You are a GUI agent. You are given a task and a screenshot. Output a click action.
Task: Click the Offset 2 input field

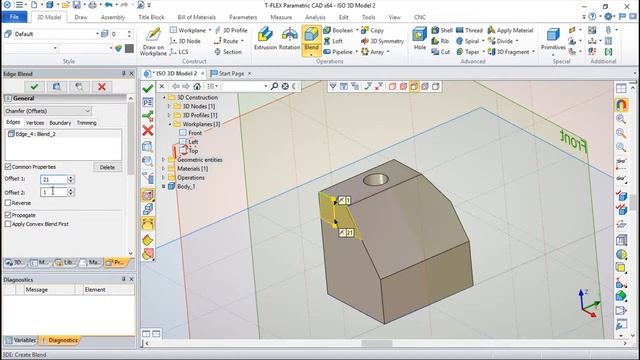point(54,192)
